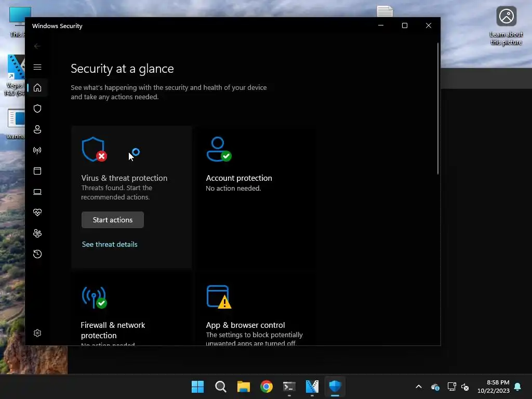Viewport: 532px width, 399px height.
Task: Click the 'Security at a glance' title
Action: 122,69
